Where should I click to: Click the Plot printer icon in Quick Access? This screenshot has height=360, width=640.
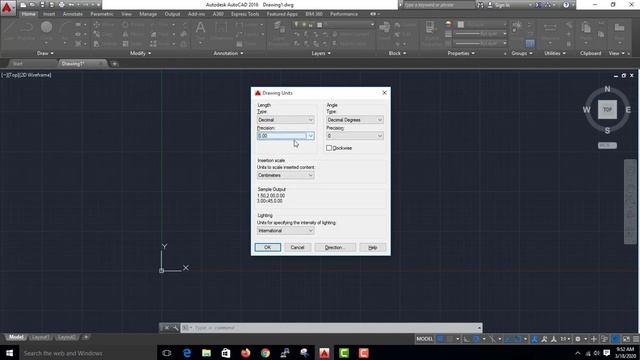coord(61,5)
